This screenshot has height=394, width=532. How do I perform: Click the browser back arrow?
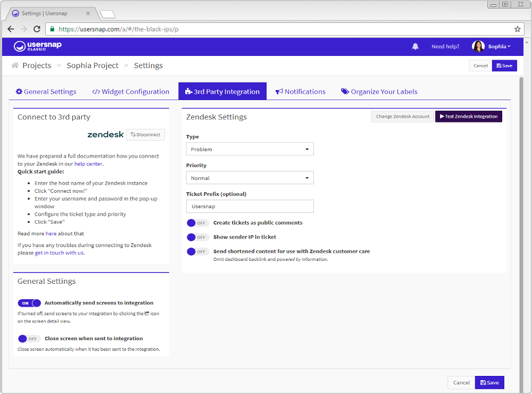point(11,29)
